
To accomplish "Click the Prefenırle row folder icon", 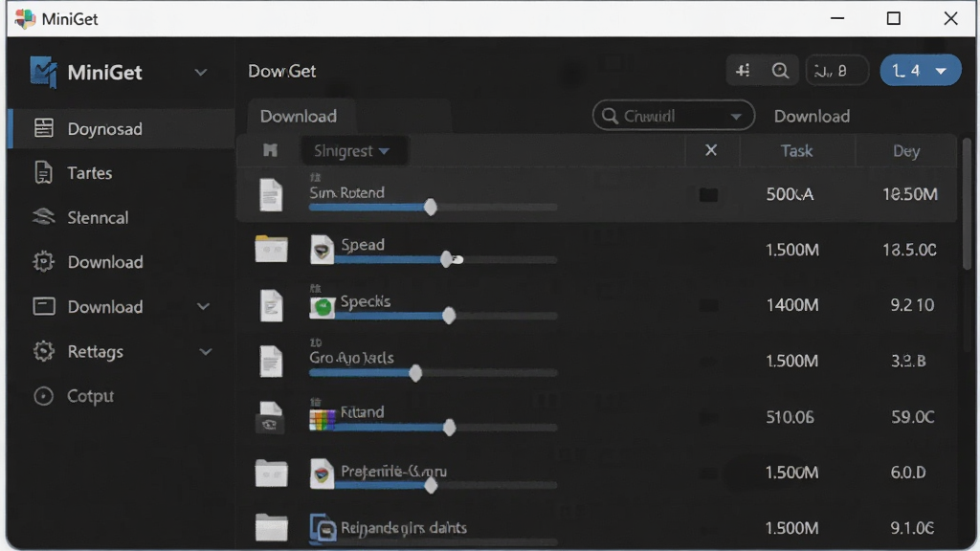I will pos(271,473).
